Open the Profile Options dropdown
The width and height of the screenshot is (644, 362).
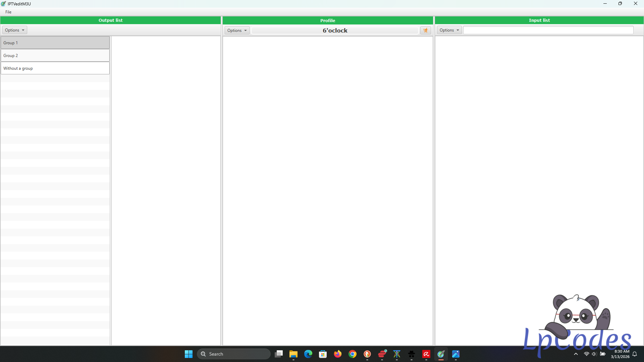[x=237, y=31]
